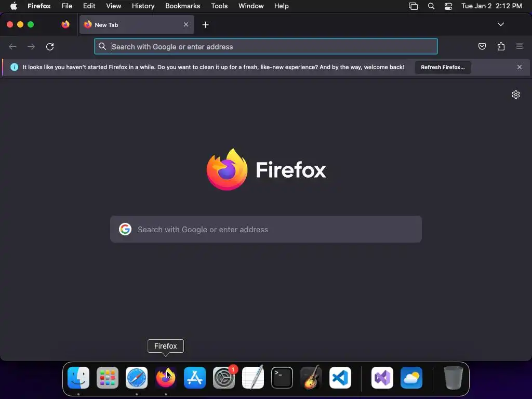
Task: Open the Edit menu
Action: [x=89, y=6]
